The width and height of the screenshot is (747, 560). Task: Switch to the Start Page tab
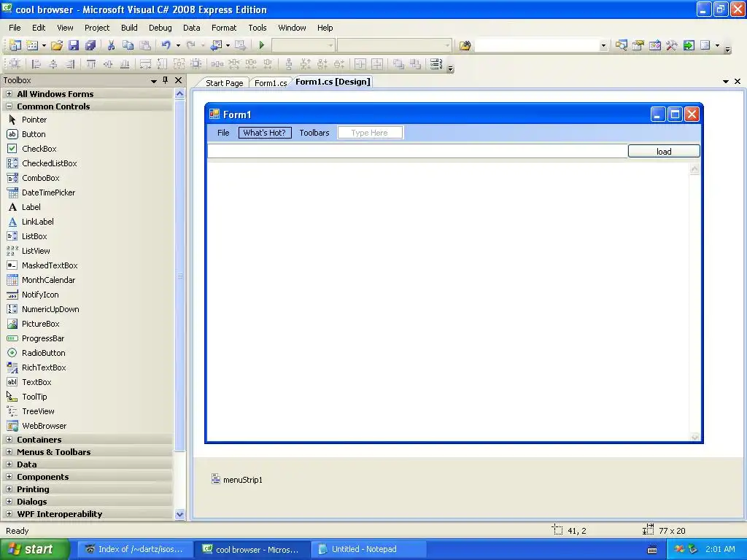[225, 83]
